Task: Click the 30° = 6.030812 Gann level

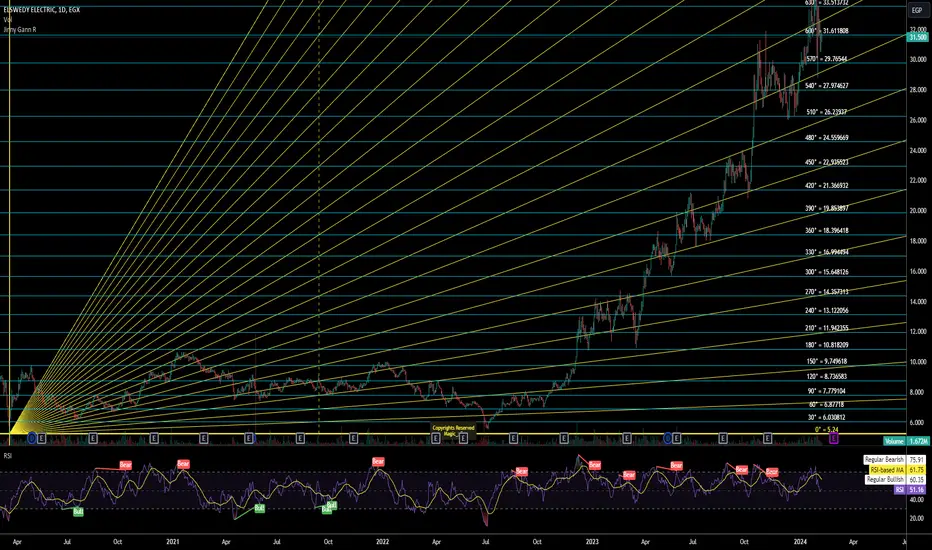Action: [x=826, y=417]
